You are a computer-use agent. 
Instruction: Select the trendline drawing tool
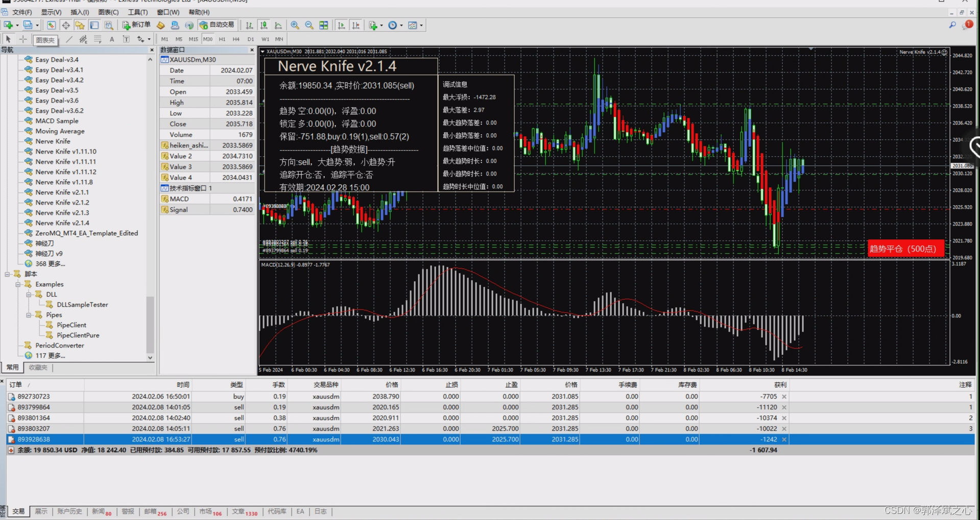(69, 39)
